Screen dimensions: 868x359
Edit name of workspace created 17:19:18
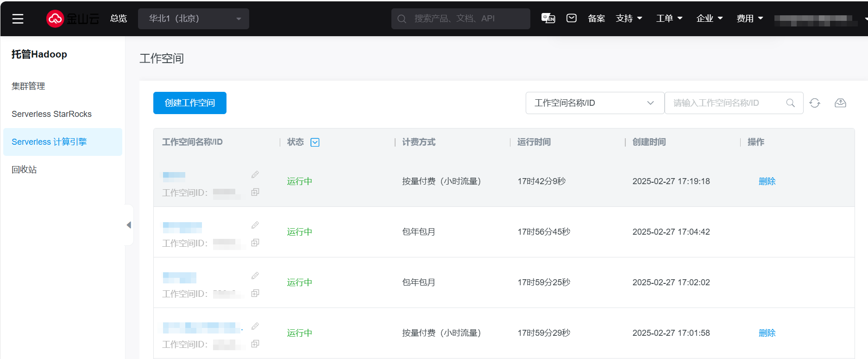pyautogui.click(x=255, y=174)
